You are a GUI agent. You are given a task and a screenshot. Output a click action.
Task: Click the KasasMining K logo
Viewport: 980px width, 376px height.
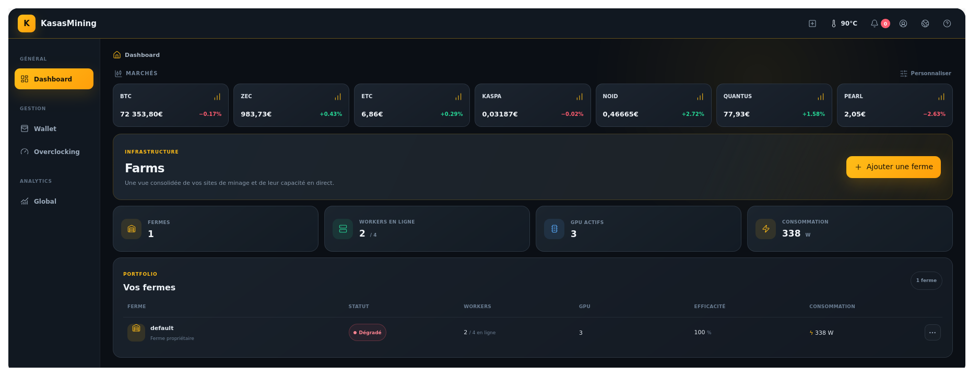pos(27,23)
